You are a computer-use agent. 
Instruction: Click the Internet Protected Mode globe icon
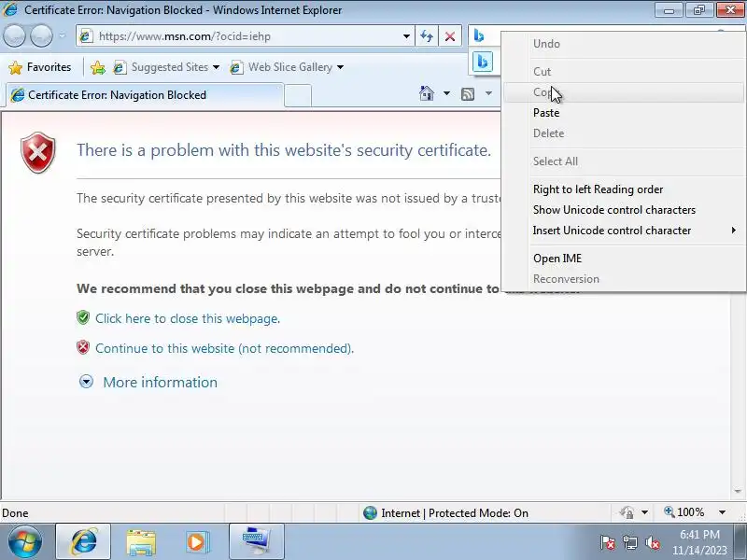point(370,512)
